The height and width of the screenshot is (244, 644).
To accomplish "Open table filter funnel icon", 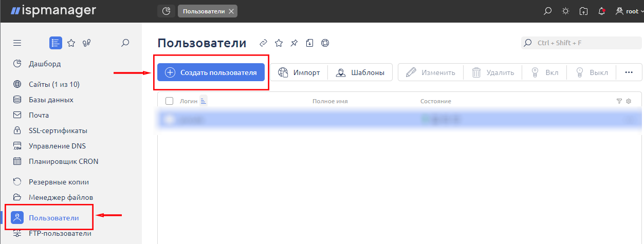I will [619, 101].
